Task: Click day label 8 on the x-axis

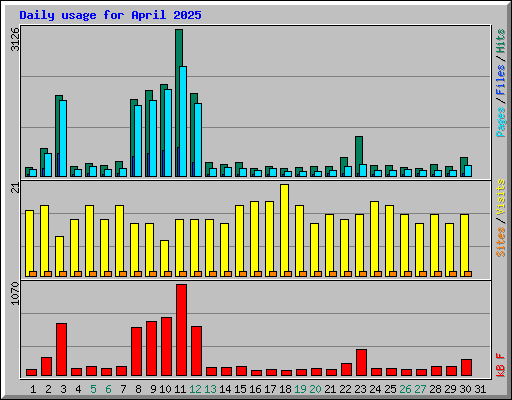Action: coord(138,389)
